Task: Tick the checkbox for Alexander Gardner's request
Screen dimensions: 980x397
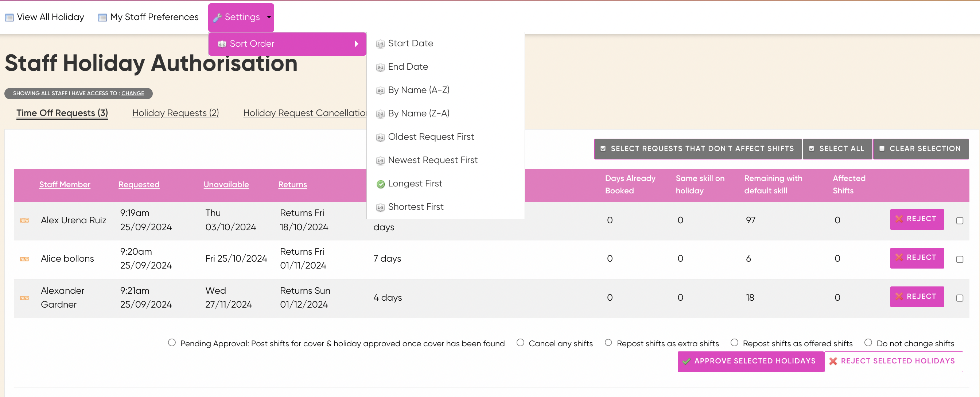Action: pos(960,298)
